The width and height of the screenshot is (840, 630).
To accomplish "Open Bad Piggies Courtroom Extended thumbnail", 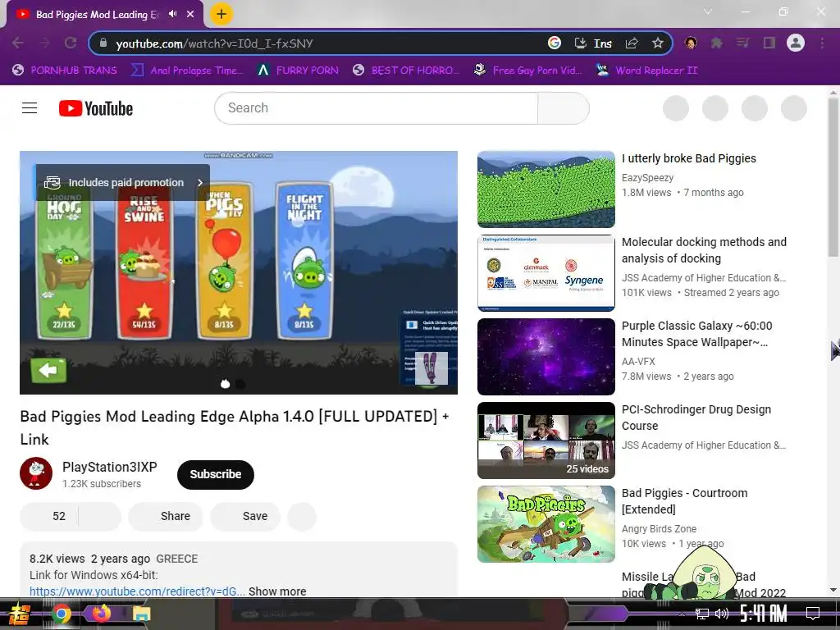I will pyautogui.click(x=546, y=524).
